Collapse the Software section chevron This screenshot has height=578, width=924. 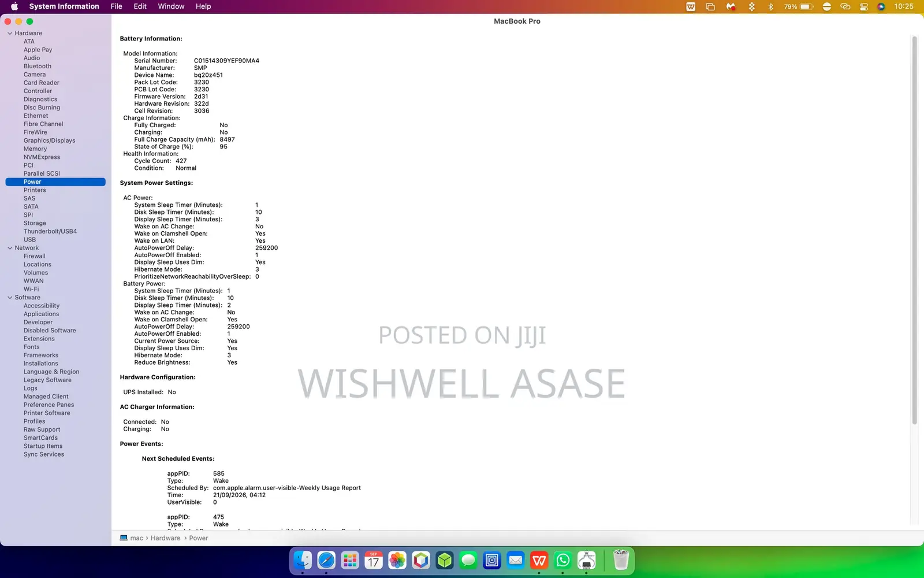pos(10,298)
